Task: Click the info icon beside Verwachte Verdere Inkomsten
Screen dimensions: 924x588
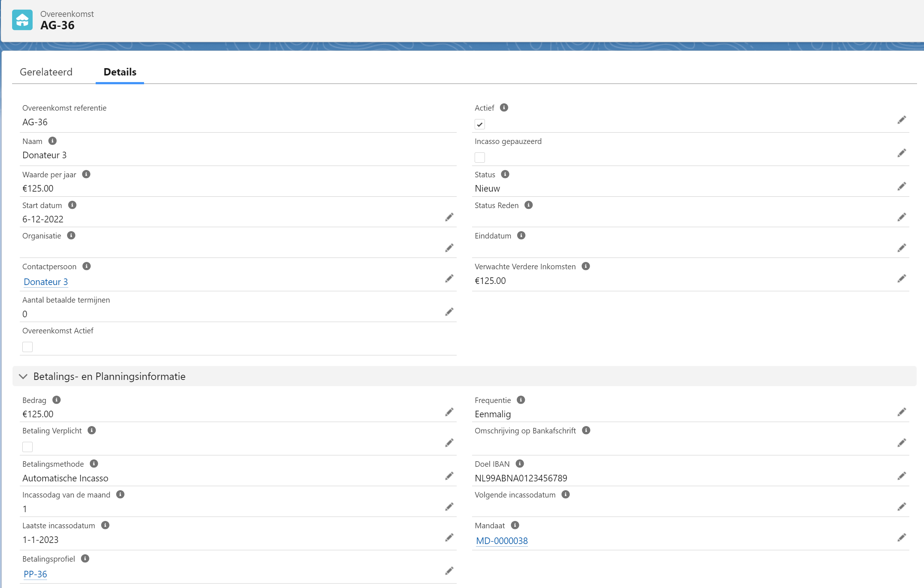Action: click(586, 266)
